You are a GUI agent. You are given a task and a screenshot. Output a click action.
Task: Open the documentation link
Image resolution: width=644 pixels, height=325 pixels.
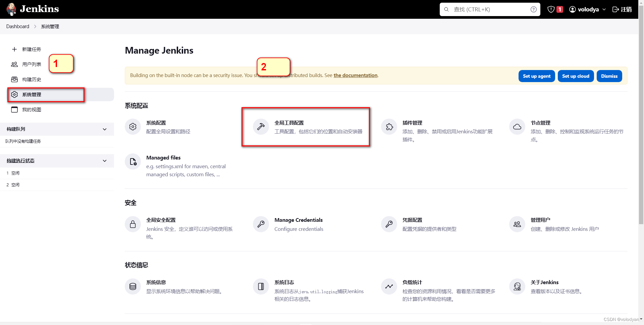click(x=356, y=75)
